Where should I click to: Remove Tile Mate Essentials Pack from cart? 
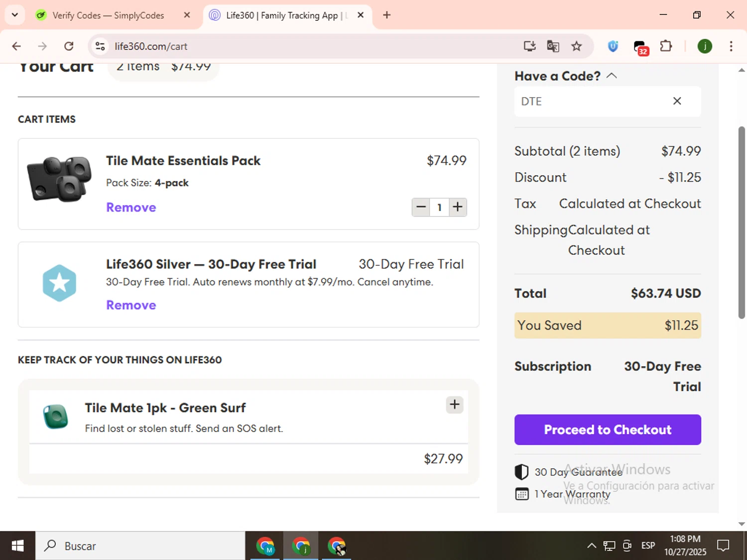coord(131,208)
